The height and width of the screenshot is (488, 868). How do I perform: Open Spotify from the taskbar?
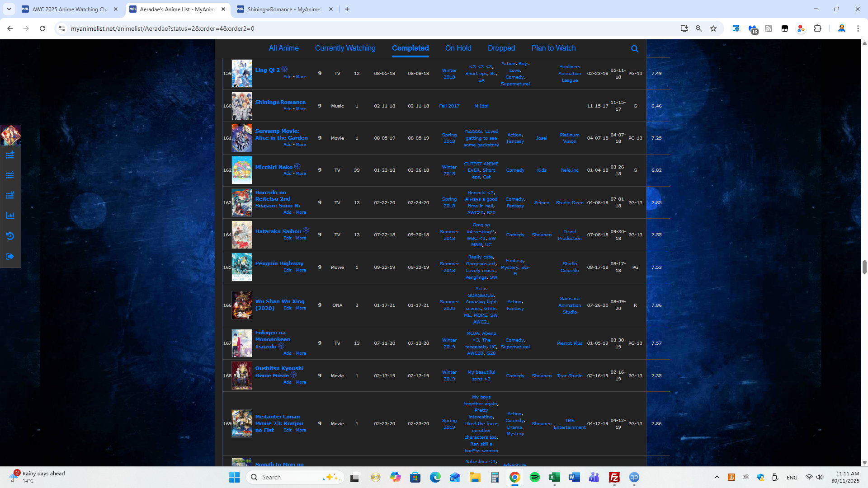click(534, 477)
